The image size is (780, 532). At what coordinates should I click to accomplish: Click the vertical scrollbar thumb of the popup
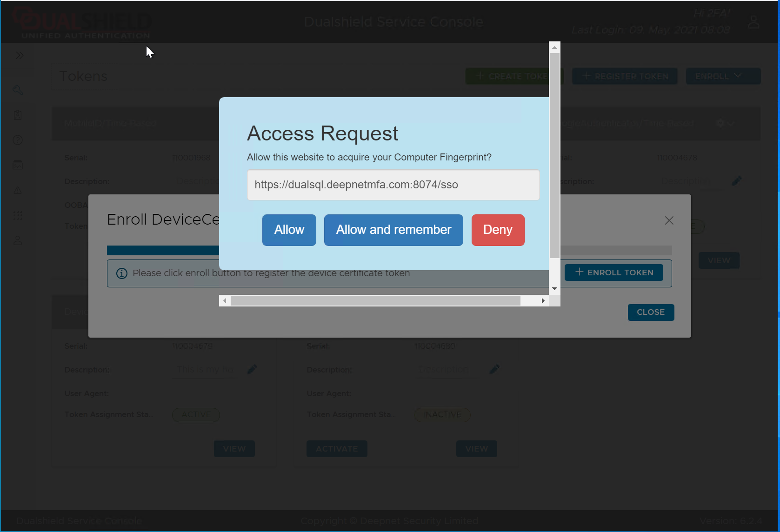pos(554,155)
